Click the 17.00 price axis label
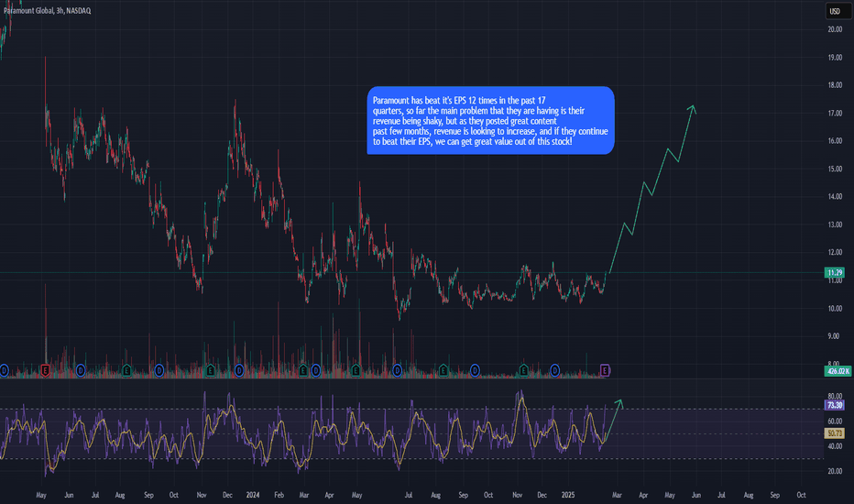 [835, 114]
